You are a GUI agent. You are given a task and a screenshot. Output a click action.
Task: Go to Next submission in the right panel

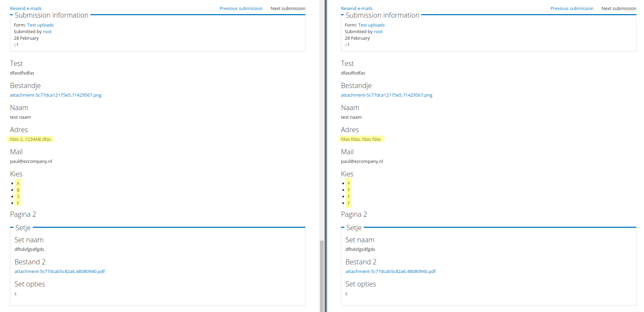pyautogui.click(x=619, y=8)
